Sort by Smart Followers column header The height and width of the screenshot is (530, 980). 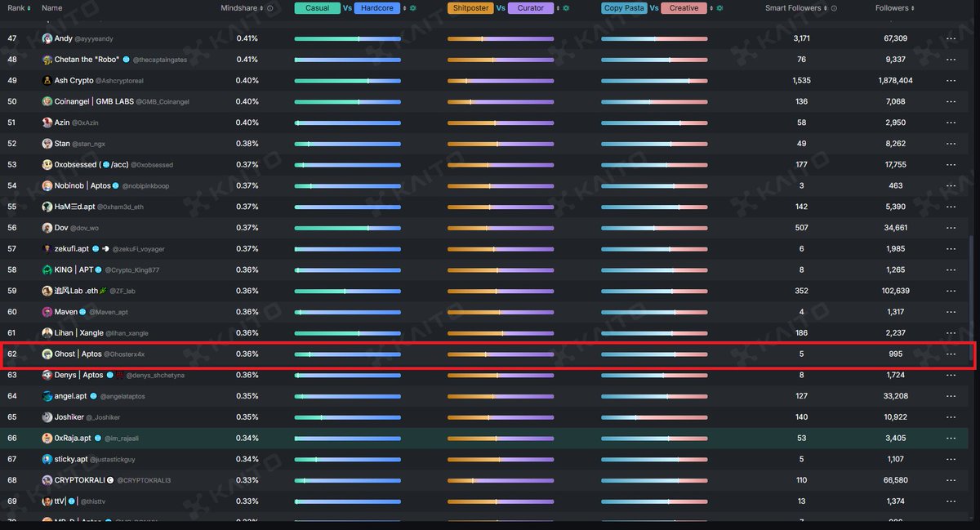pos(795,8)
